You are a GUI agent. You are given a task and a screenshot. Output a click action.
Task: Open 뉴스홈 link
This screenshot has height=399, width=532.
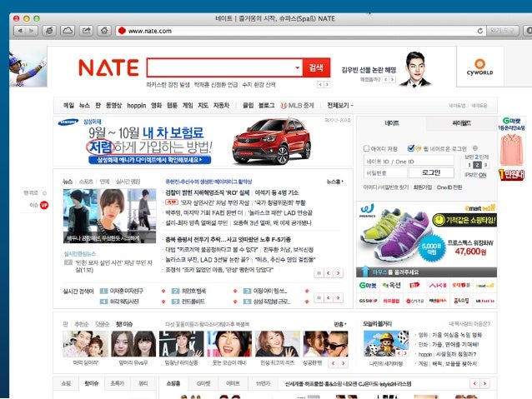[335, 182]
